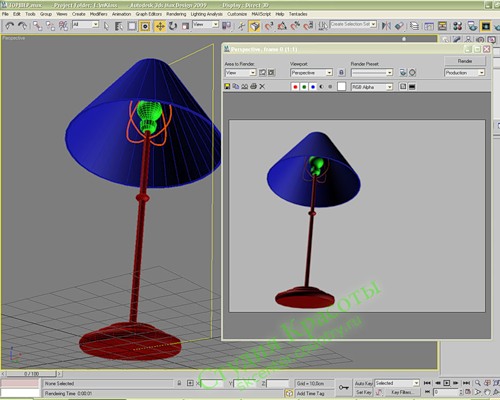The image size is (500, 400).
Task: Print the rendered image
Action: pos(253,87)
